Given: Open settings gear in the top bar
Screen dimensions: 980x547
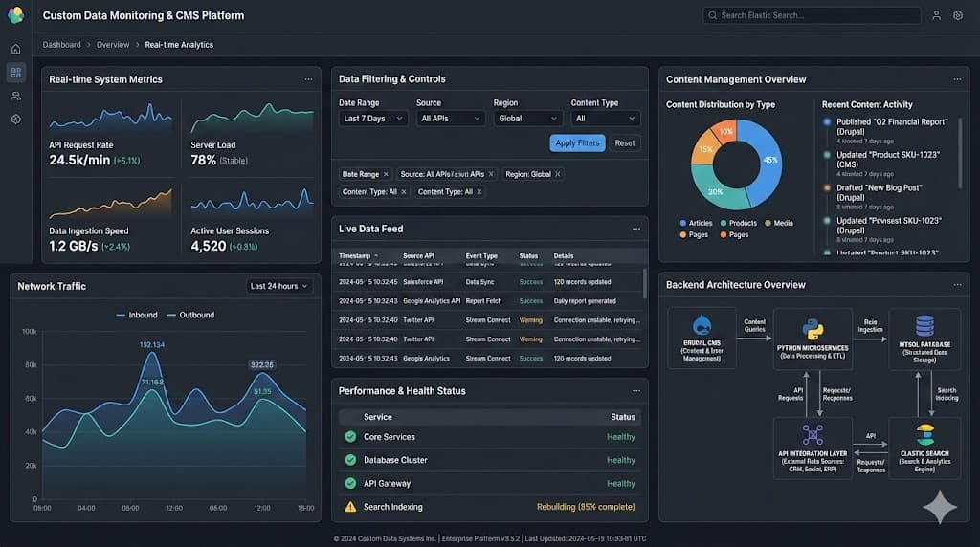Looking at the screenshot, I should click(x=957, y=15).
